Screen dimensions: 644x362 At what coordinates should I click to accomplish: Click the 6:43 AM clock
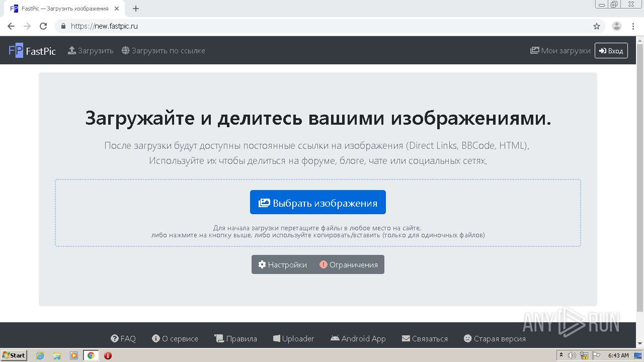tap(618, 355)
